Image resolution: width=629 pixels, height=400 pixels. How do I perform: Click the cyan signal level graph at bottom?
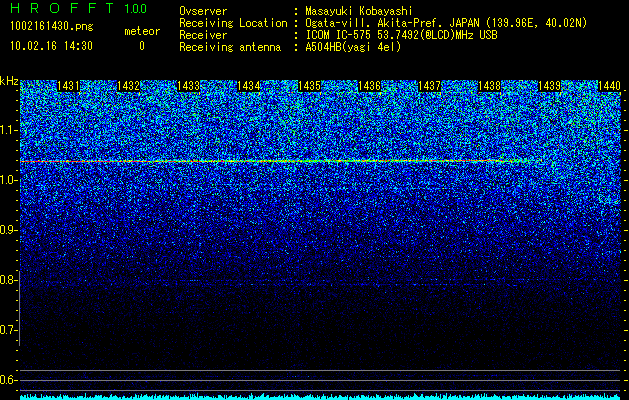pos(320,397)
